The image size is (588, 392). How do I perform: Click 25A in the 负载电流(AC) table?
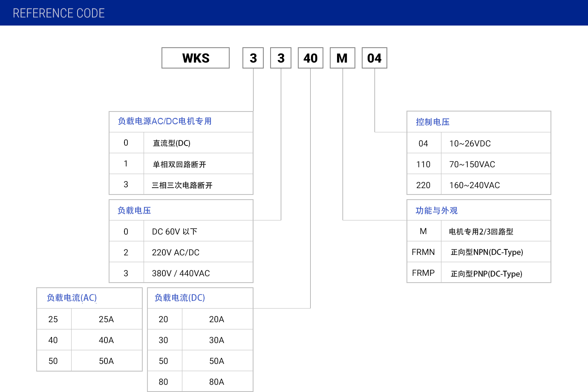[106, 319]
